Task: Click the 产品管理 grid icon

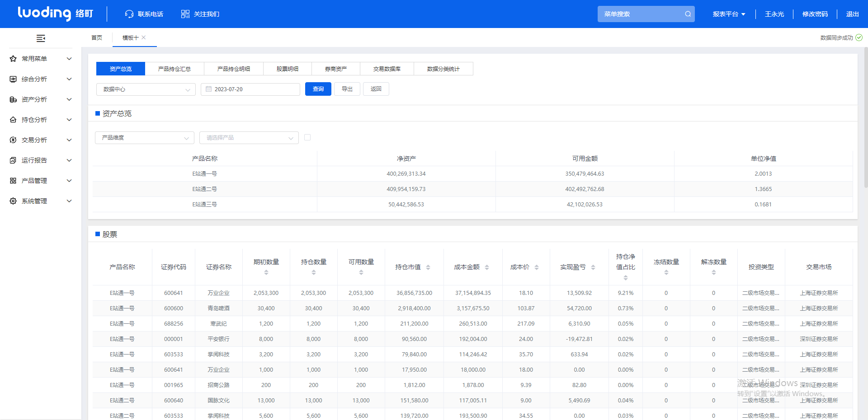Action: point(13,181)
